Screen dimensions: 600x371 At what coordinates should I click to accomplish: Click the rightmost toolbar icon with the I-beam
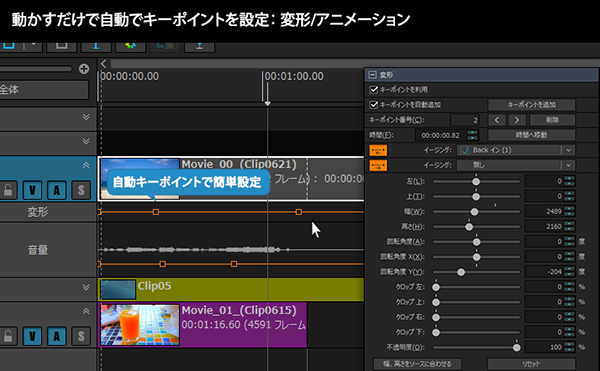pos(199,46)
